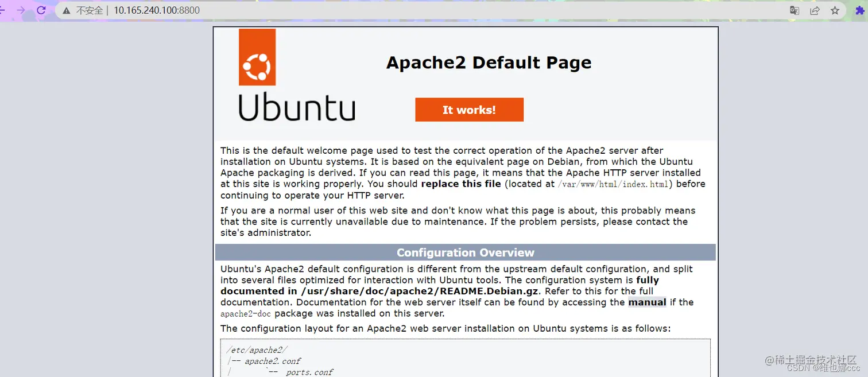Screen dimensions: 868x377
Task: Open the manual link
Action: coord(647,302)
